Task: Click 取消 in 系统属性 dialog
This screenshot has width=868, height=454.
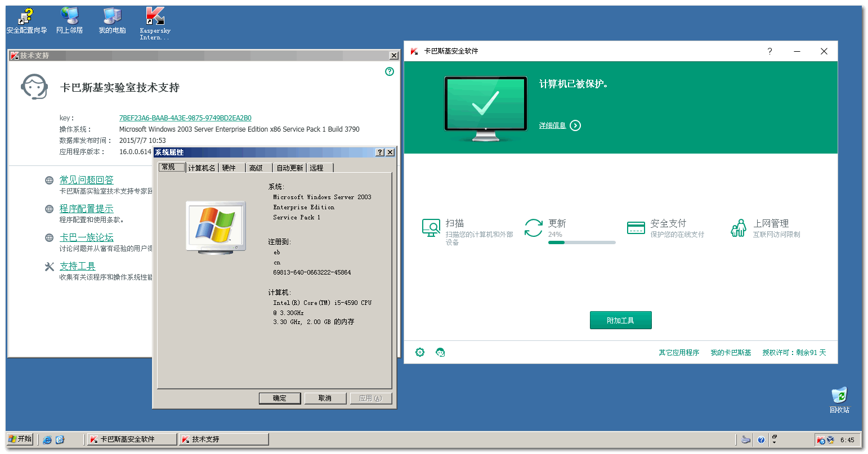Action: point(325,398)
